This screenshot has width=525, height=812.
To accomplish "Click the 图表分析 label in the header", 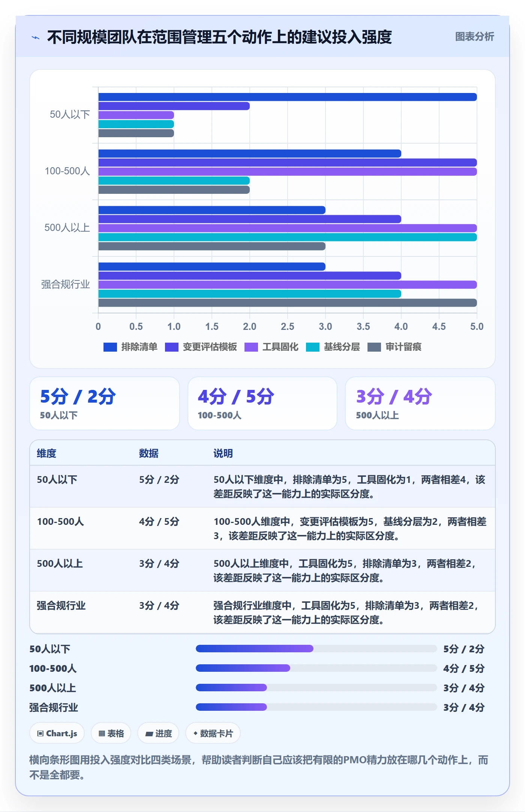I will coord(474,37).
